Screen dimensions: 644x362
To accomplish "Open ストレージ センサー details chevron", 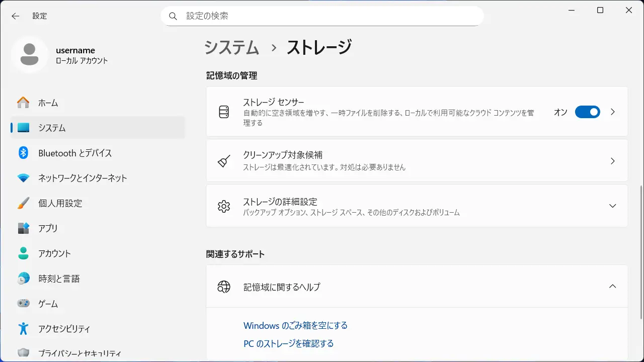I will pos(612,112).
